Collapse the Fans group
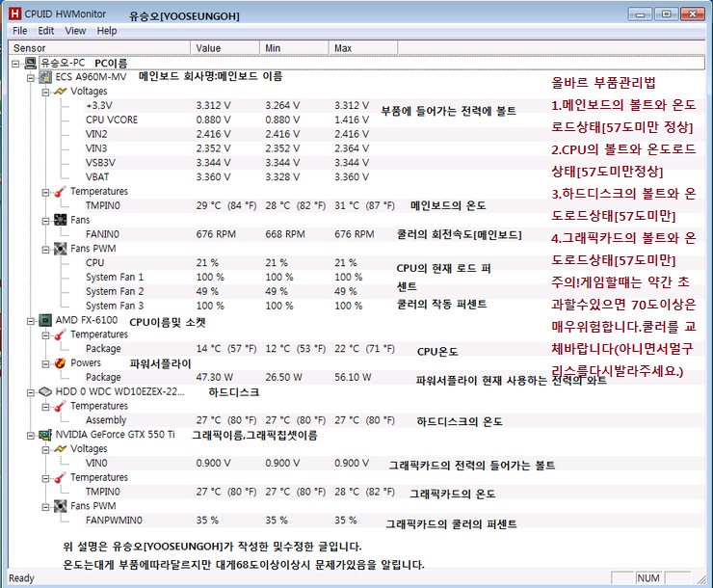 click(x=45, y=221)
